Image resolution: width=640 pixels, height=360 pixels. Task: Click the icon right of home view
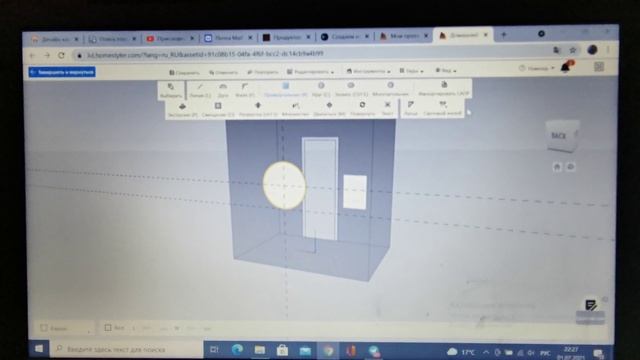tap(571, 167)
